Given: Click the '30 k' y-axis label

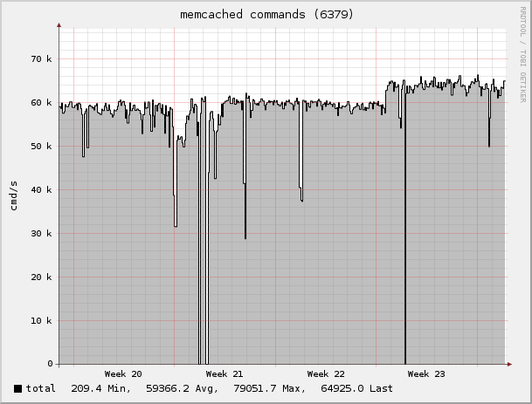Looking at the screenshot, I should click(x=41, y=234).
